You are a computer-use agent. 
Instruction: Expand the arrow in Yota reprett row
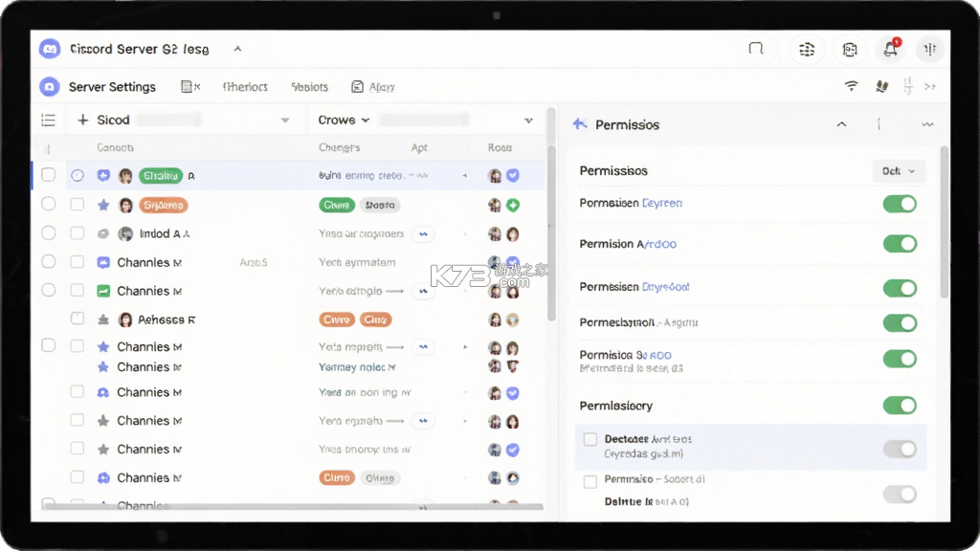click(465, 346)
